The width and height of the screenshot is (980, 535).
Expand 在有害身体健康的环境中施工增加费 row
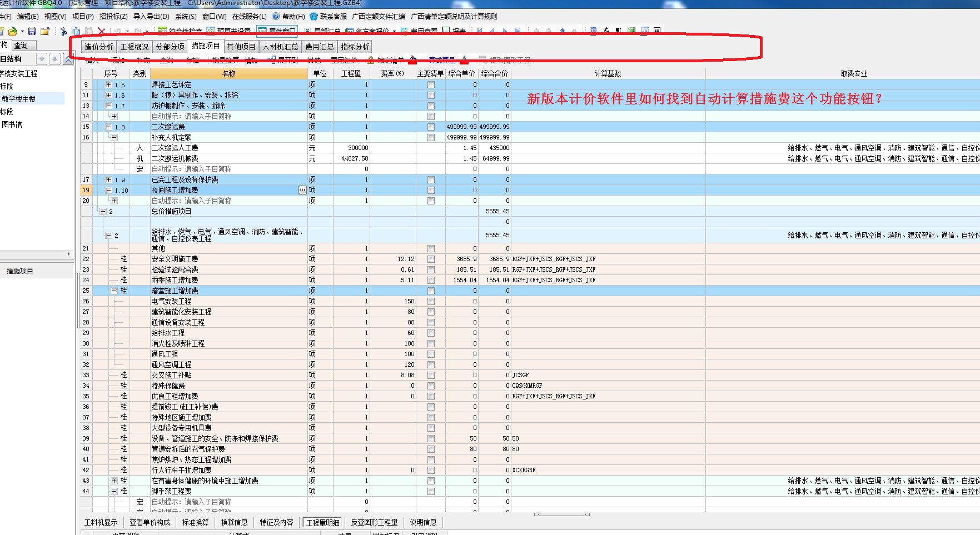pos(114,481)
